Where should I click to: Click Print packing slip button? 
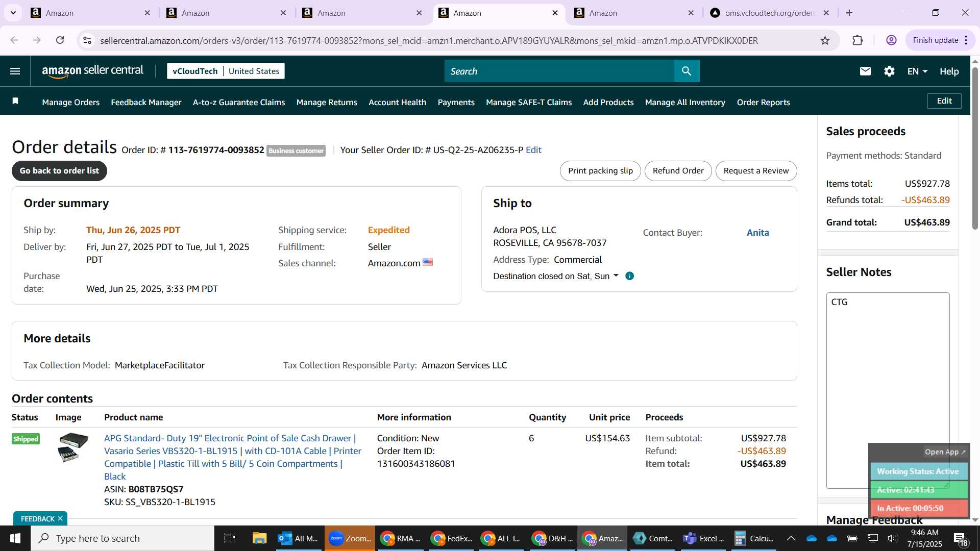point(600,171)
